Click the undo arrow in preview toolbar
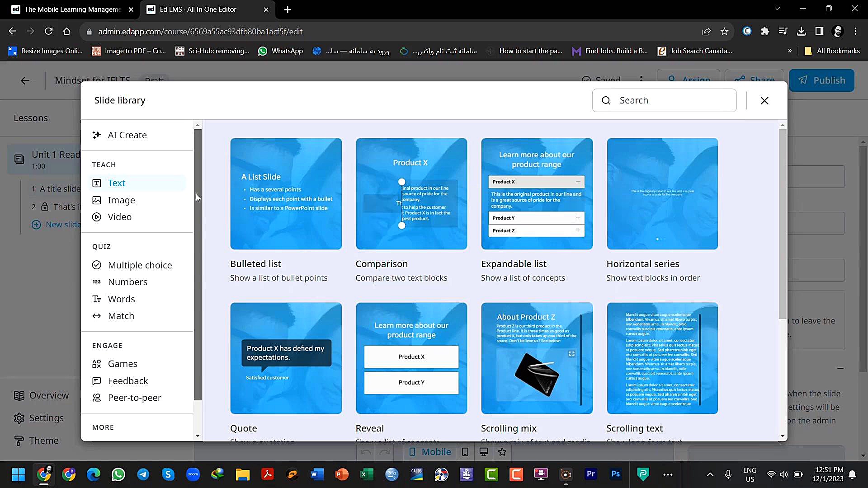 [x=366, y=452]
